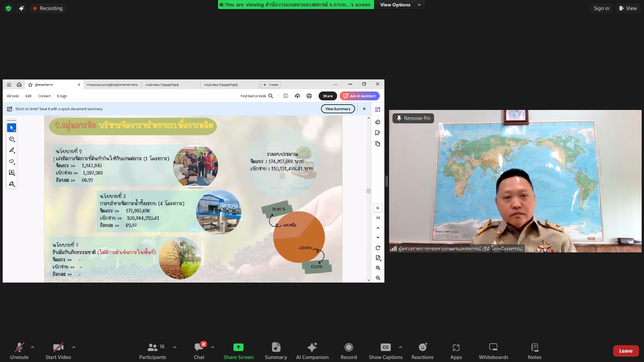Click Remove Pin on speaker video

(413, 118)
